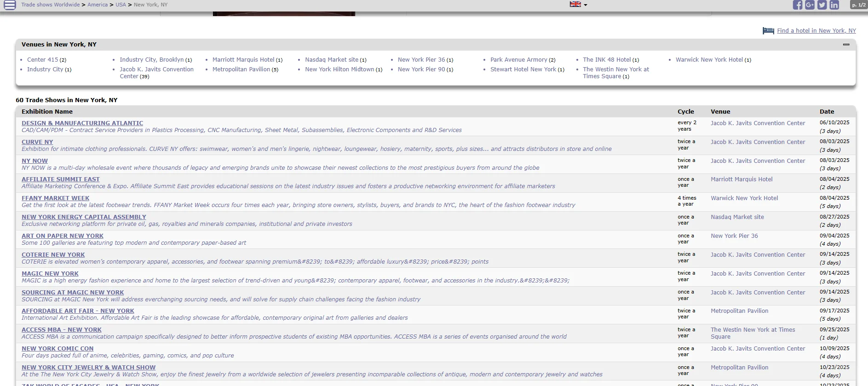
Task: Open Design & Manufacturing Atlantic exhibition
Action: point(82,123)
